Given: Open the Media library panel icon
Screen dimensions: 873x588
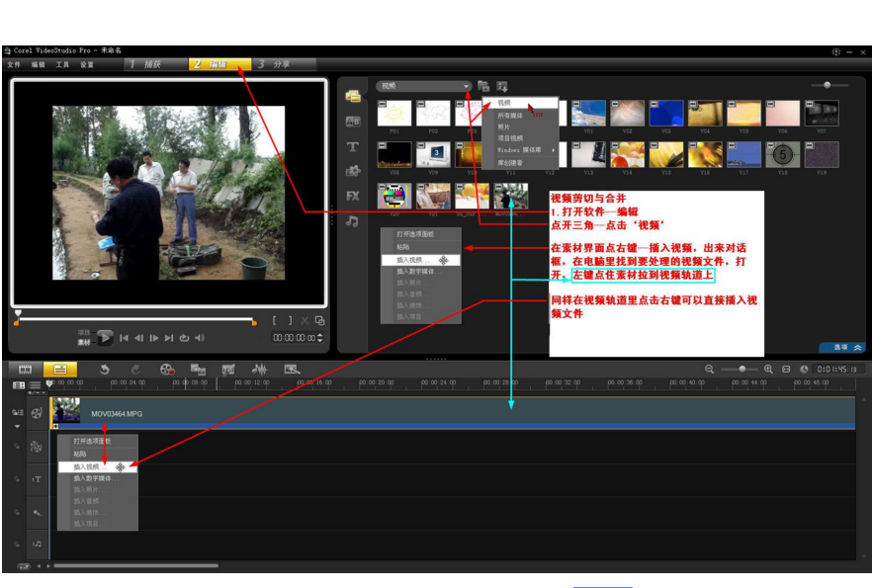Looking at the screenshot, I should pyautogui.click(x=353, y=96).
